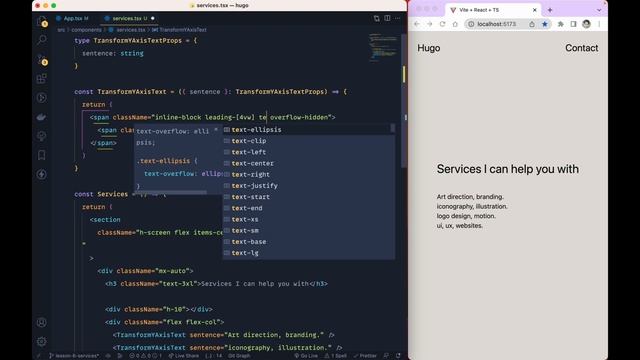Click the errors and warnings status counter
The width and height of the screenshot is (640, 360).
click(x=145, y=356)
